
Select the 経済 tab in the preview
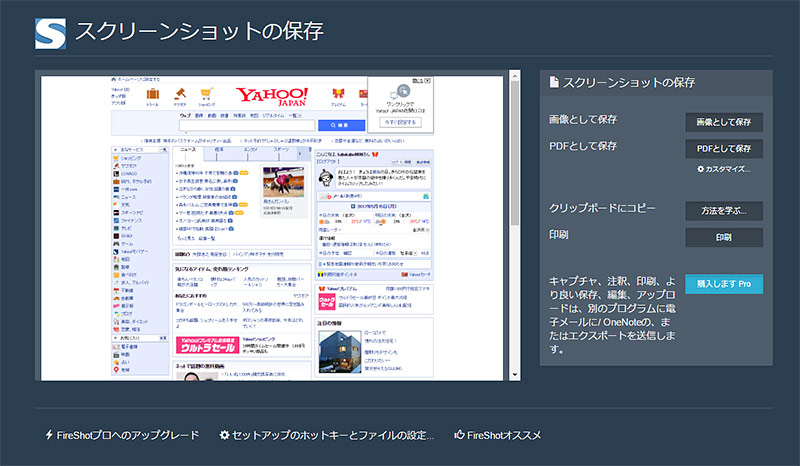(x=218, y=149)
